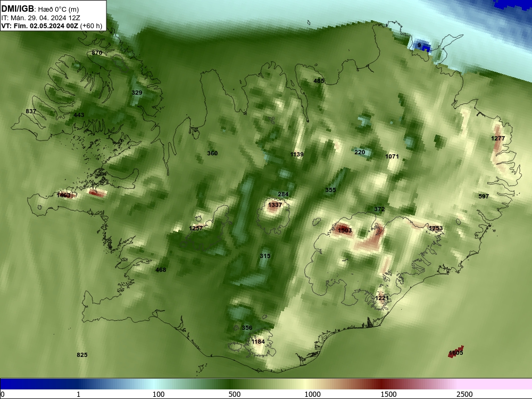The width and height of the screenshot is (532, 399).
Task: Select the 1221 value label
Action: (382, 298)
